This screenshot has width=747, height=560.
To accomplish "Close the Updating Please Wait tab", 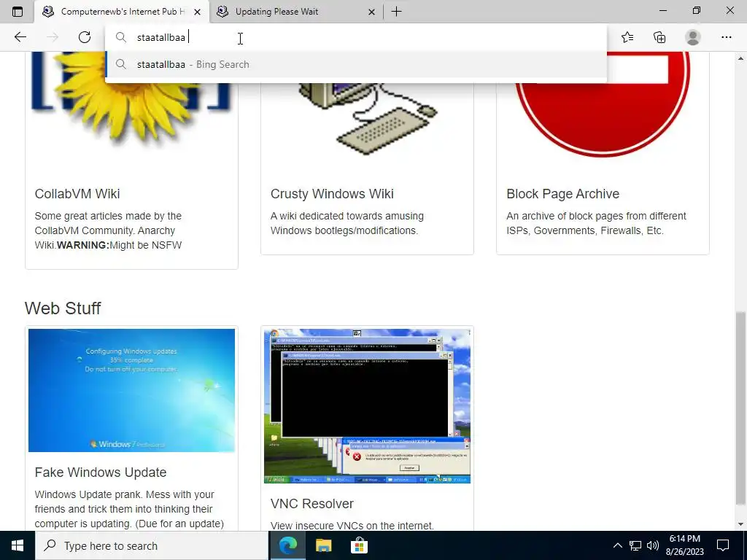I will tap(371, 12).
